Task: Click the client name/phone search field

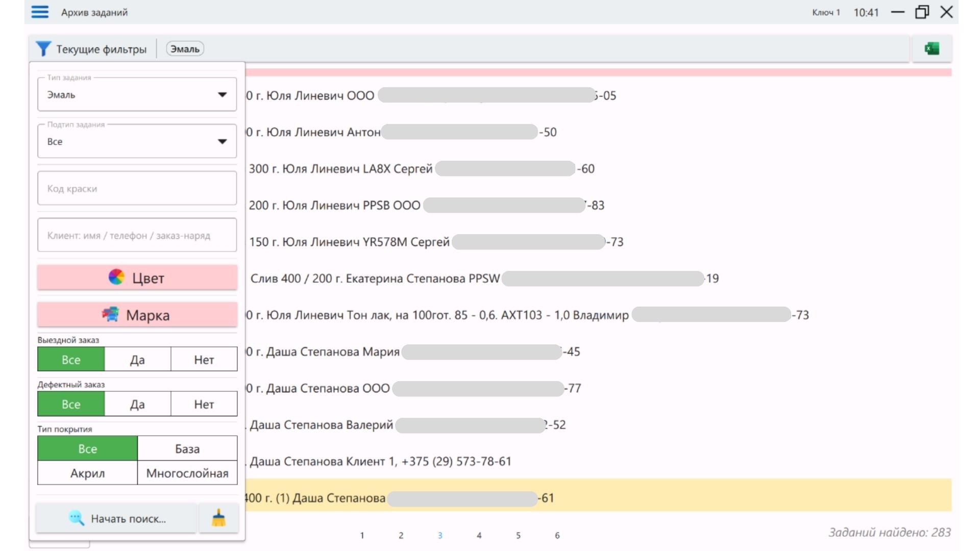Action: click(x=137, y=235)
